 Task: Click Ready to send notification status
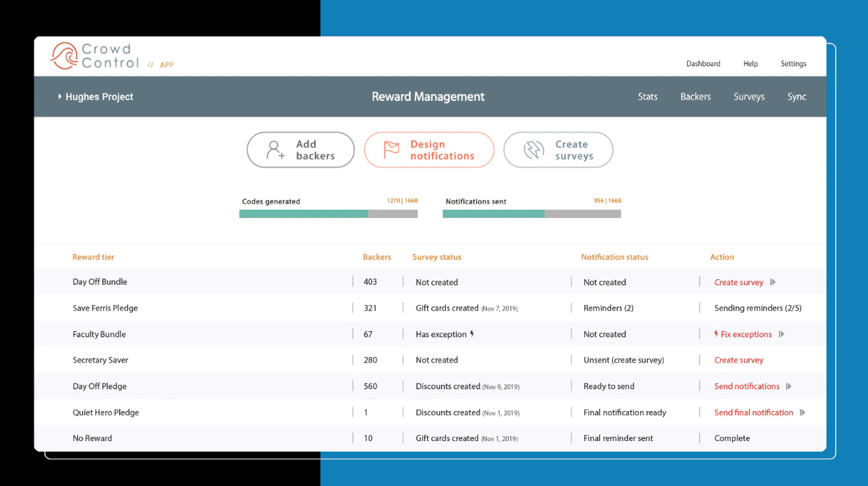(609, 386)
